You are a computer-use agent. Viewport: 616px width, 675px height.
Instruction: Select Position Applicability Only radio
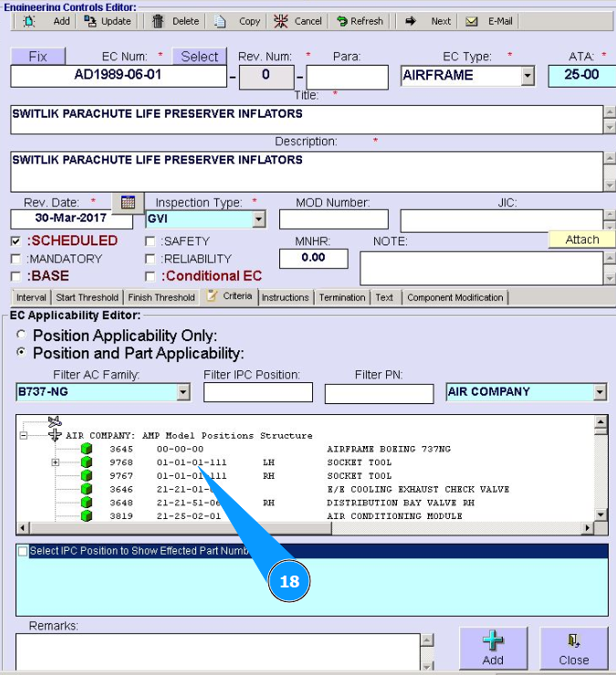coord(21,335)
